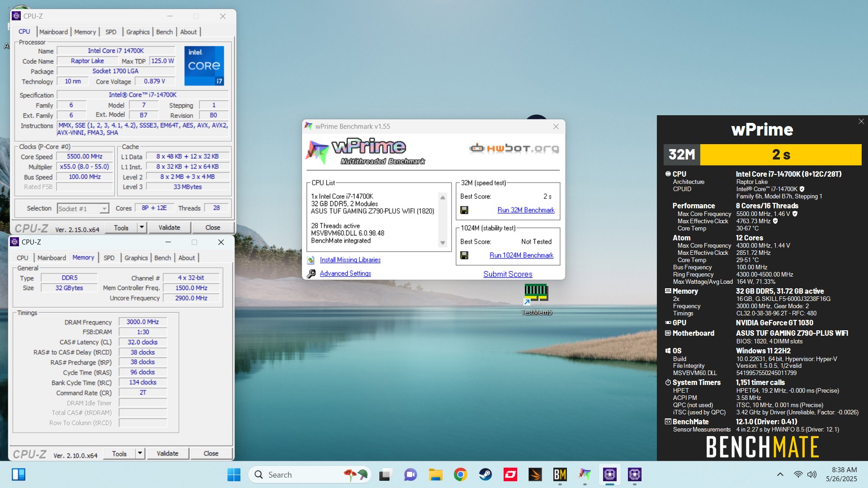Switch to Mainboard tab in top CPU-Z window
The width and height of the screenshot is (868, 488).
coord(53,32)
